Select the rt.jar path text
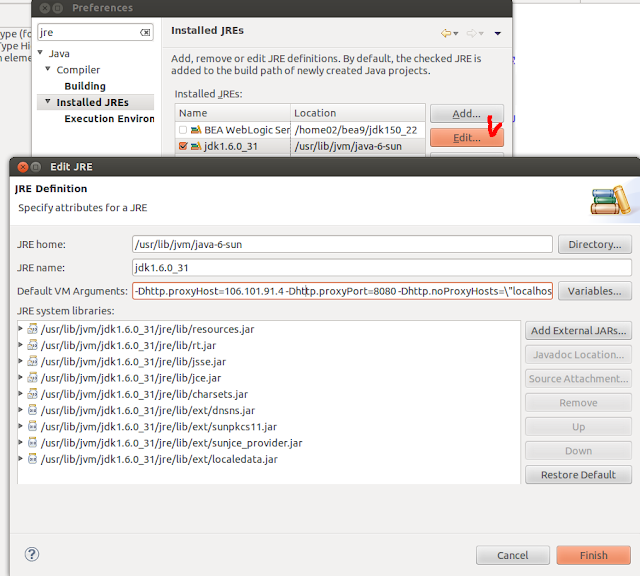Viewport: 640px width, 576px height. pos(129,345)
